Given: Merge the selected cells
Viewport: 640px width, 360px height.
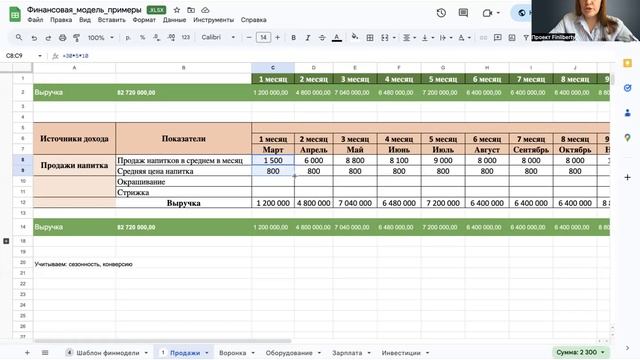Looking at the screenshot, I should click(384, 38).
